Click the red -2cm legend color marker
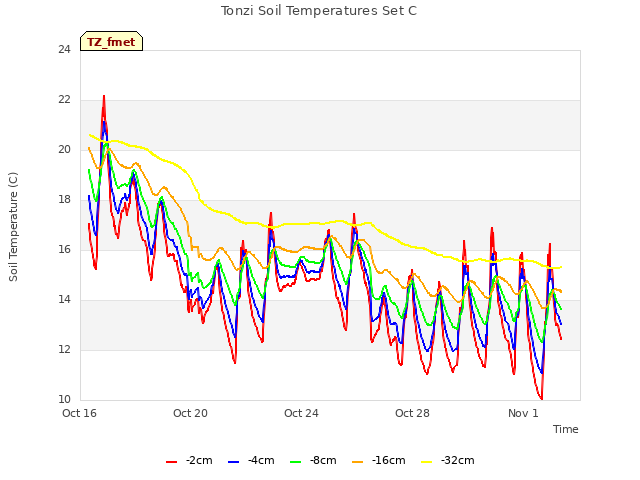The image size is (640, 480). pyautogui.click(x=171, y=462)
